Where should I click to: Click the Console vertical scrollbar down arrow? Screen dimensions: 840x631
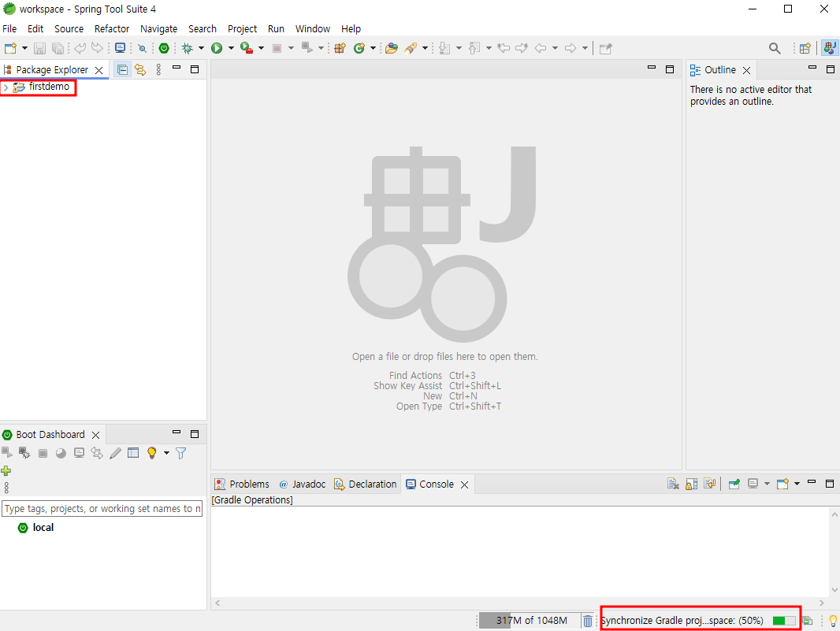tap(834, 590)
